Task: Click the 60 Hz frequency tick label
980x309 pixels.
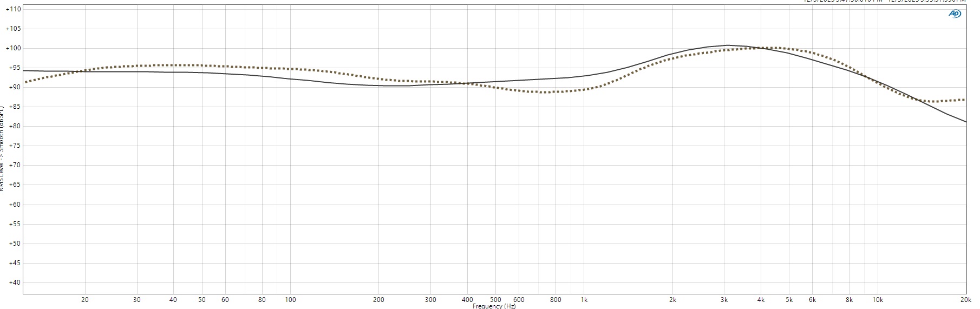Action: (x=225, y=299)
